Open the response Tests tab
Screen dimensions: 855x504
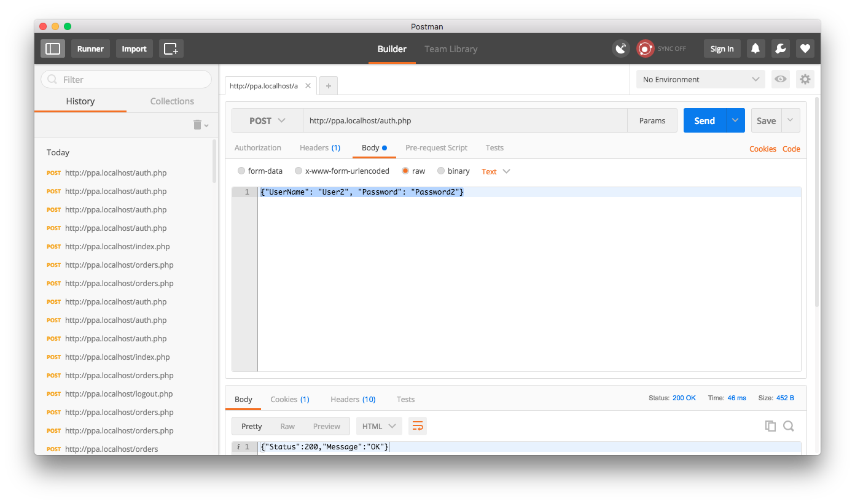point(405,400)
